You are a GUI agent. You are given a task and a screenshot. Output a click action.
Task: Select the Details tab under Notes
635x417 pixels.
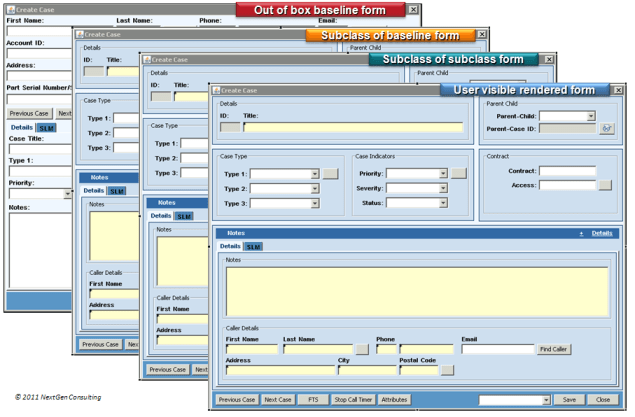[x=230, y=246]
